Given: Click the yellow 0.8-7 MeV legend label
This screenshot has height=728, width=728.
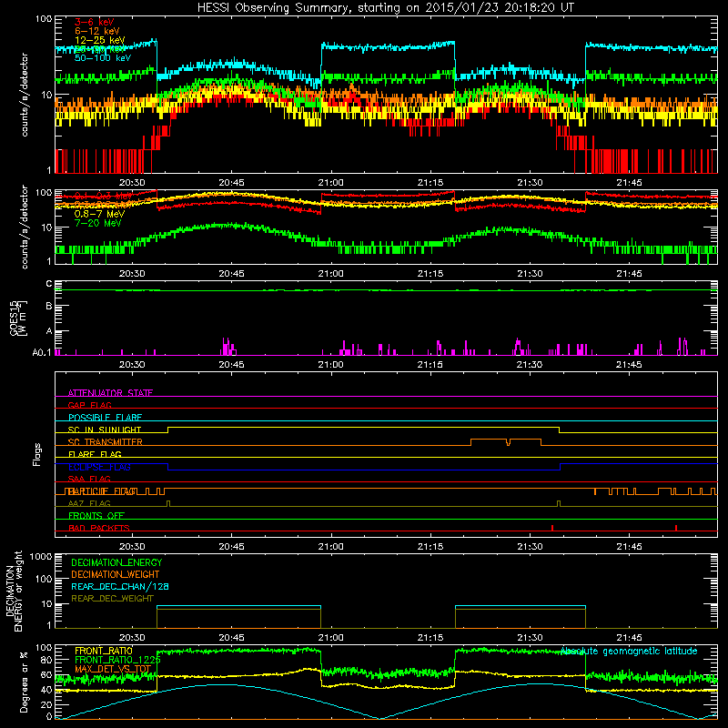Looking at the screenshot, I should point(99,214).
